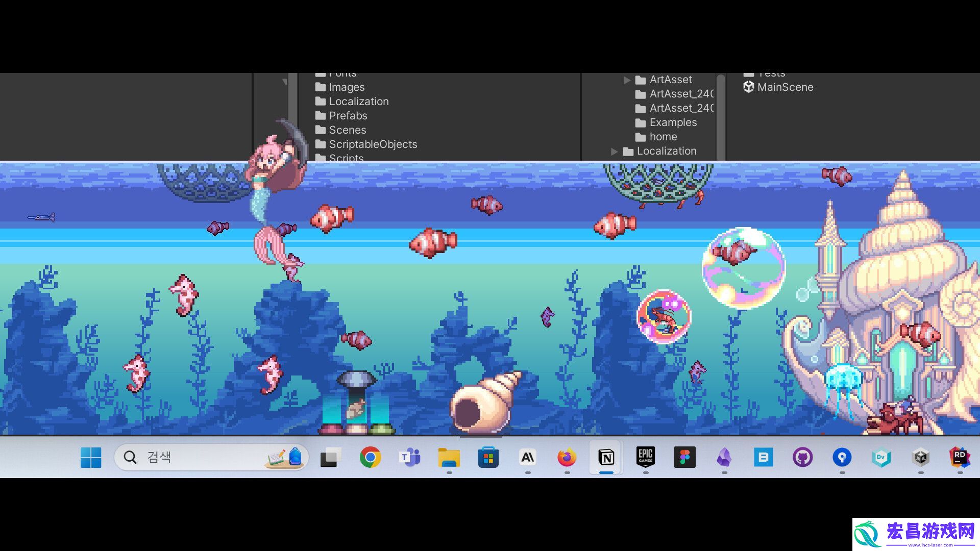Select the Localization folder in the tree panel
Image resolution: width=980 pixels, height=551 pixels.
[x=659, y=151]
